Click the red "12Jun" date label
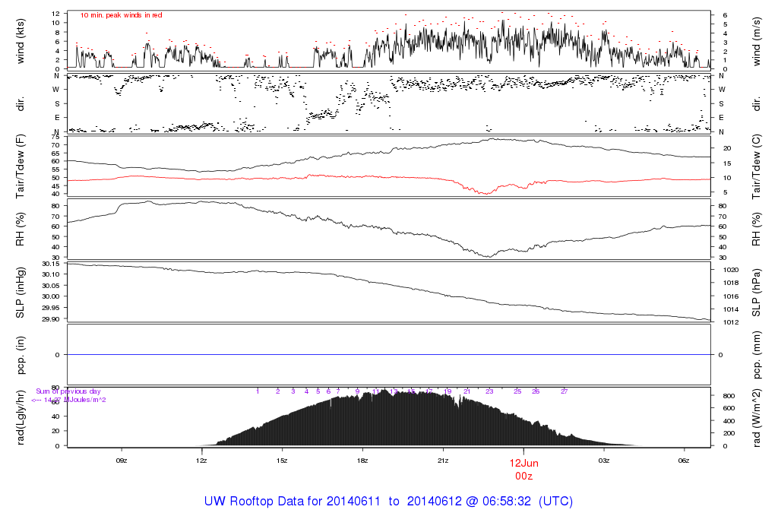Viewport: 778px width, 532px height. point(524,463)
